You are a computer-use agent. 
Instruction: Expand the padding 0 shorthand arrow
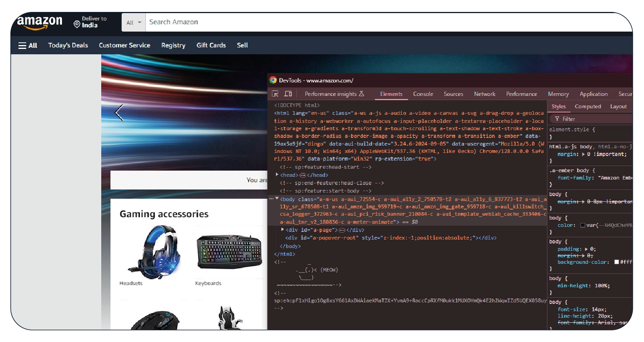click(x=586, y=249)
